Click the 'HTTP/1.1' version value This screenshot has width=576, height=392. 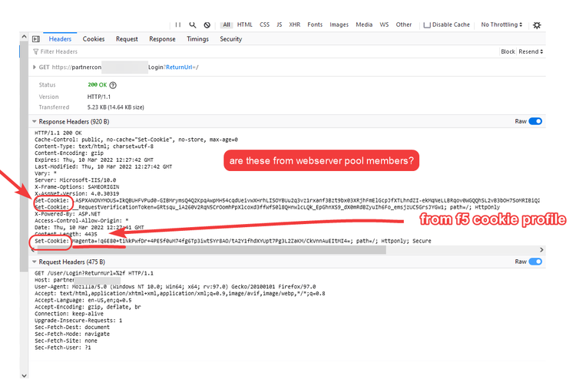point(99,97)
